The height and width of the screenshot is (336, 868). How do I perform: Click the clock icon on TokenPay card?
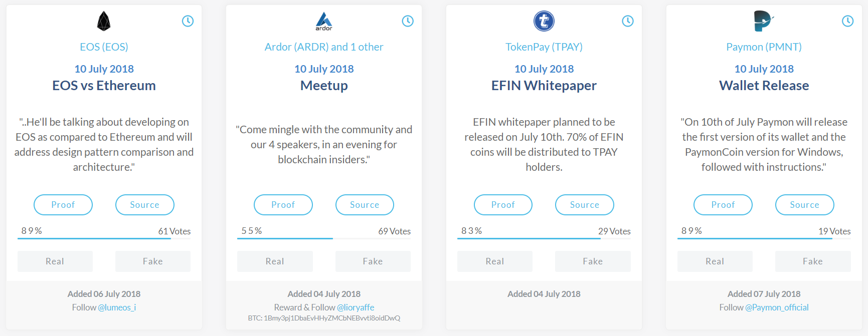coord(628,21)
